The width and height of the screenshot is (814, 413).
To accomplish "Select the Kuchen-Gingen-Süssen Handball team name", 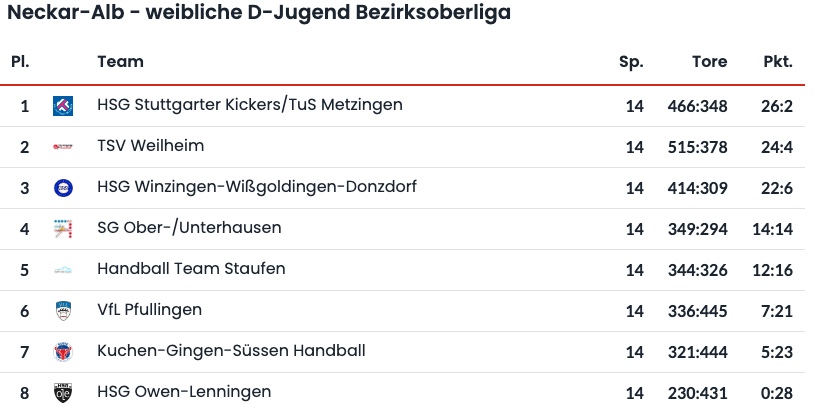I will click(231, 350).
